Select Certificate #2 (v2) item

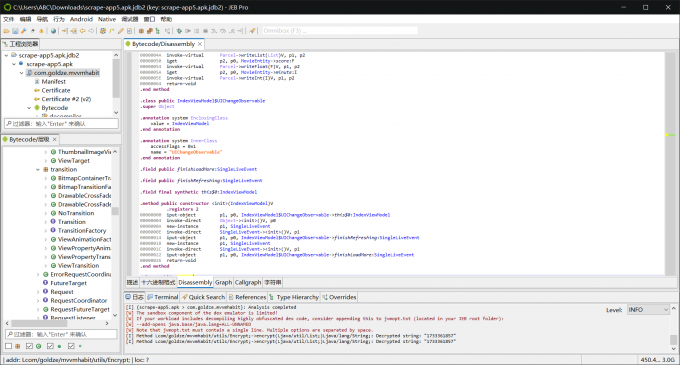tap(66, 99)
